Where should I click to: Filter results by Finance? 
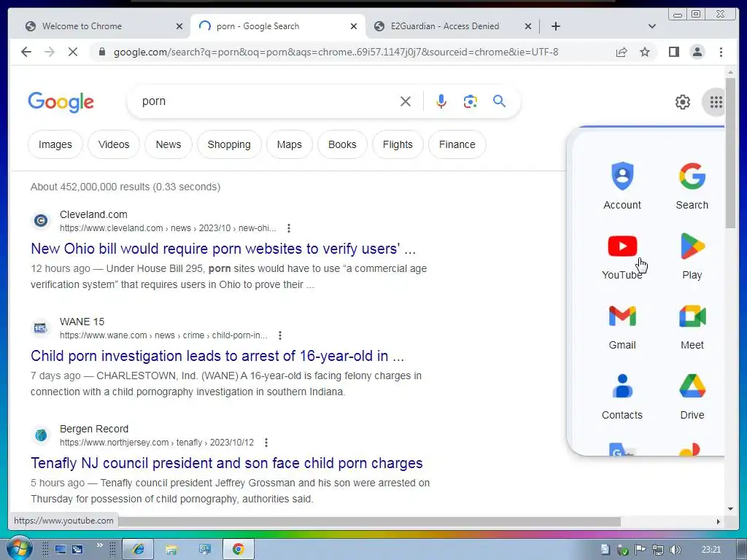coord(457,144)
